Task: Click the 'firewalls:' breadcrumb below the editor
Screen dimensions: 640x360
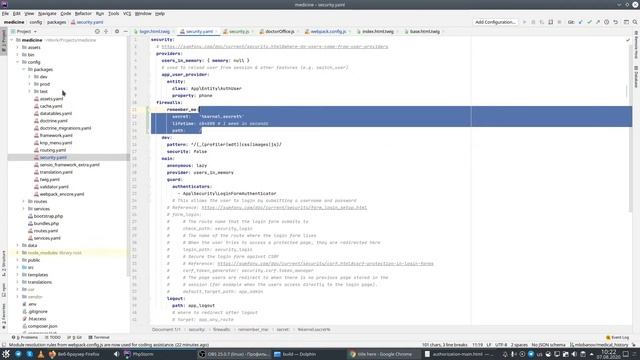Action: (222, 329)
